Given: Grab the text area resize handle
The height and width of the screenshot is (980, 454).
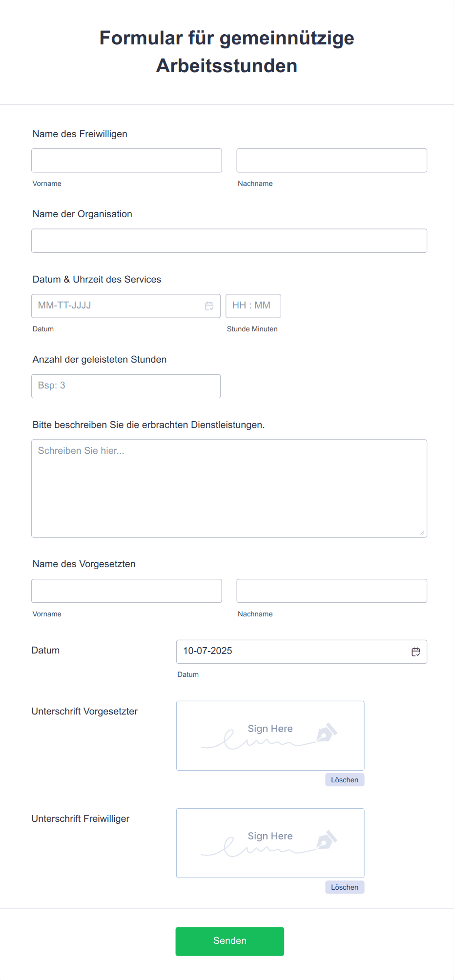Looking at the screenshot, I should 422,532.
